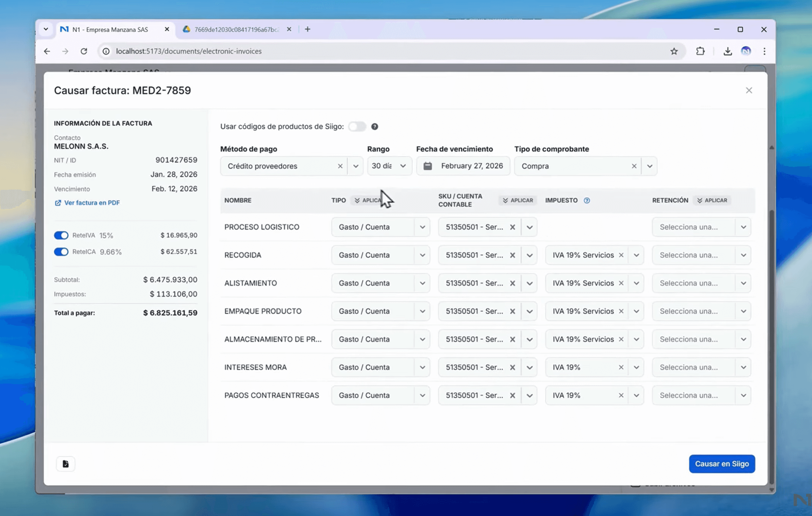Disable the ReteIVA 15% switch
Screen dimensions: 812x516
pos(61,235)
